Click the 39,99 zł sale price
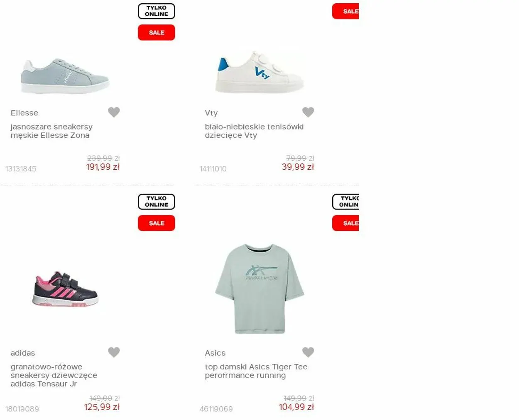519x420 pixels. tap(298, 167)
